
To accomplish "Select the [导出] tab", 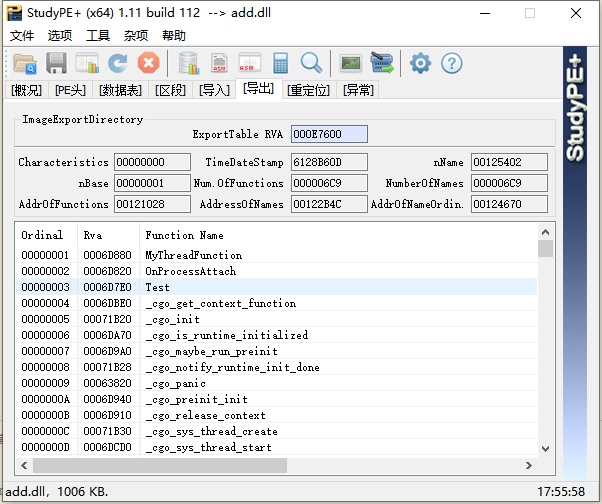I will pos(259,89).
